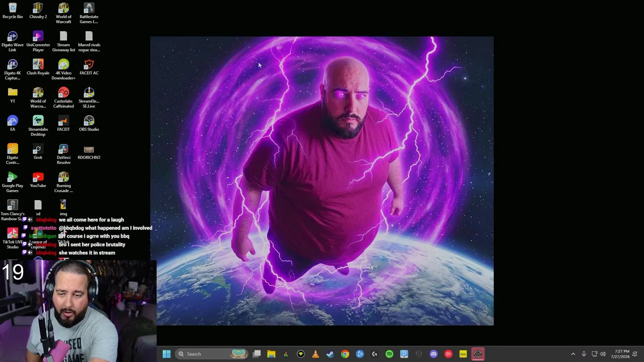Open Spotify from the taskbar

[389, 354]
